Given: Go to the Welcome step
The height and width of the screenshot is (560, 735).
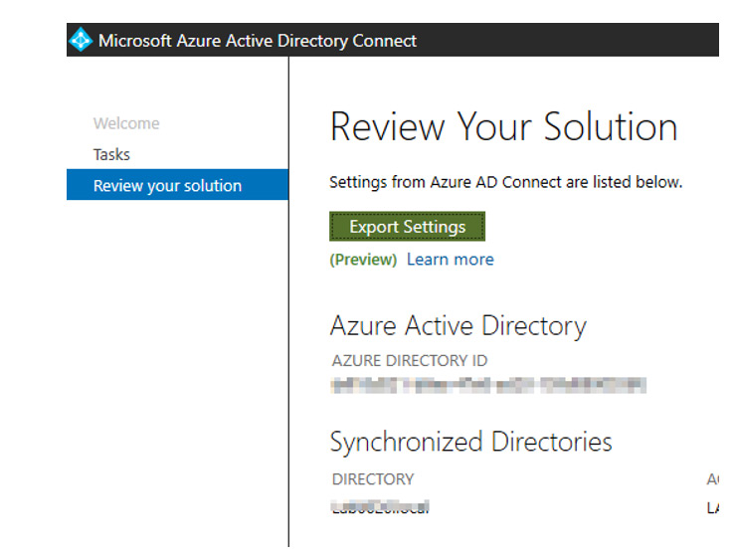Looking at the screenshot, I should 126,123.
